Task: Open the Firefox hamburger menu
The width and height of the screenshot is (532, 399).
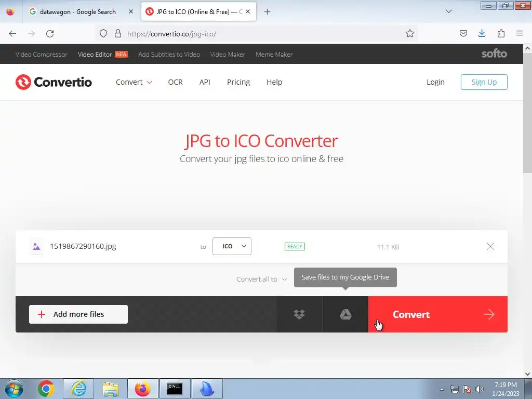Action: pyautogui.click(x=520, y=34)
